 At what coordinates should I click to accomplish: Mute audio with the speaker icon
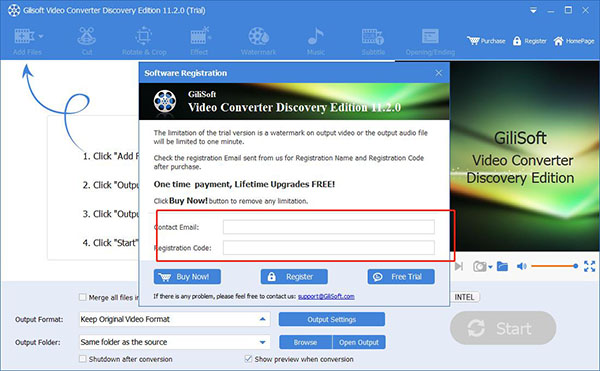[x=522, y=266]
